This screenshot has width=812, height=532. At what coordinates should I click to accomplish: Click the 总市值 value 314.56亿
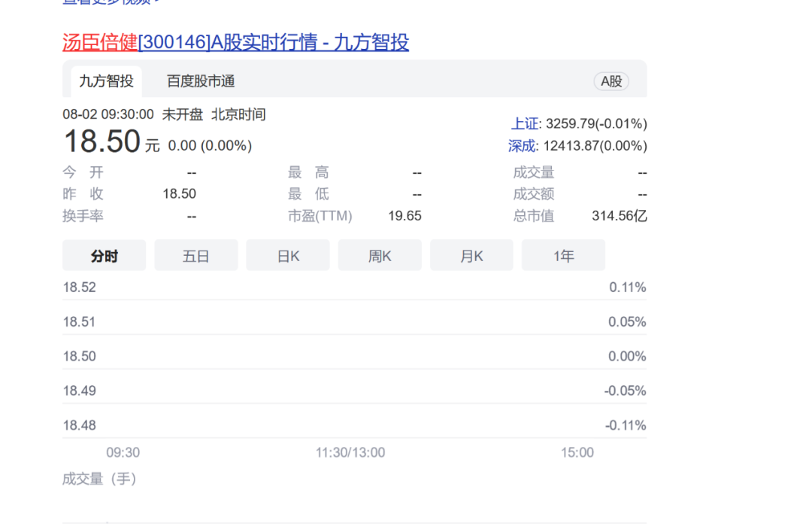coord(619,216)
